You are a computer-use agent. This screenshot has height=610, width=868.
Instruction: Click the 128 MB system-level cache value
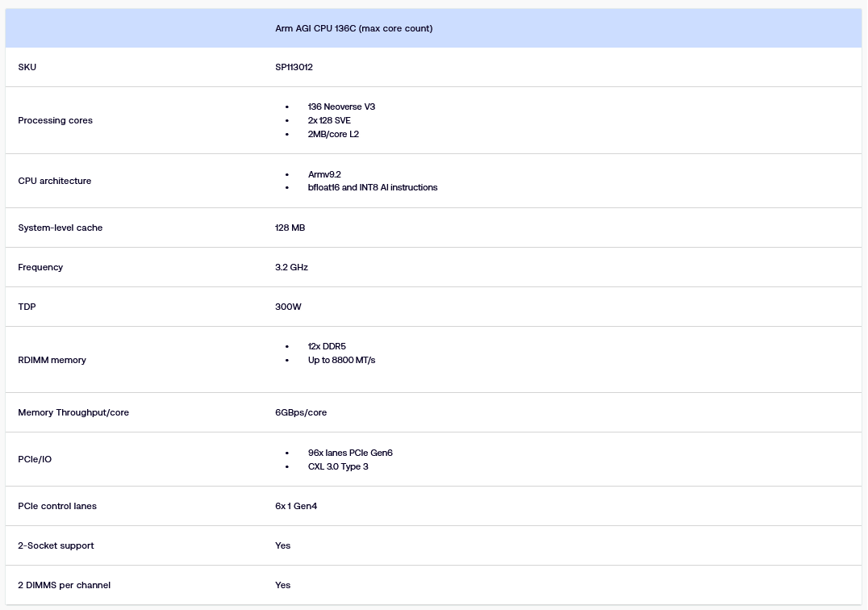pos(290,228)
